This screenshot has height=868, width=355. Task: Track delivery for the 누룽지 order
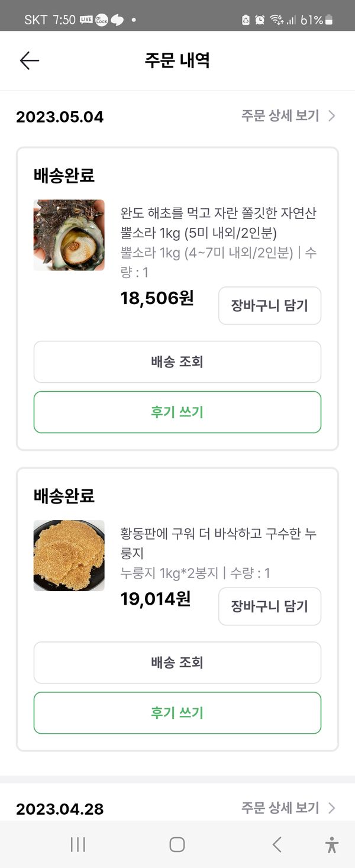177,663
